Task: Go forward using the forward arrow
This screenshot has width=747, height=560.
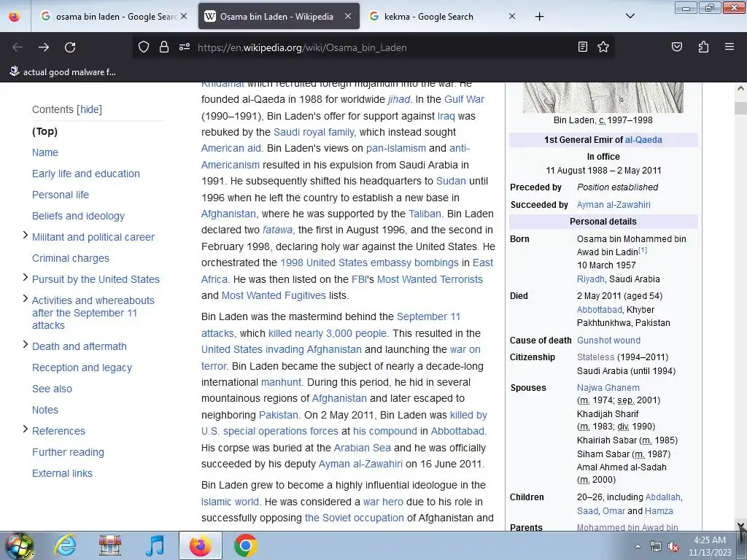Action: [x=44, y=47]
